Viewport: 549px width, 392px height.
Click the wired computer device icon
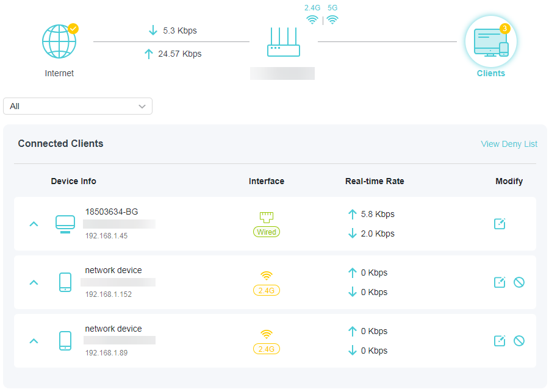click(x=65, y=224)
